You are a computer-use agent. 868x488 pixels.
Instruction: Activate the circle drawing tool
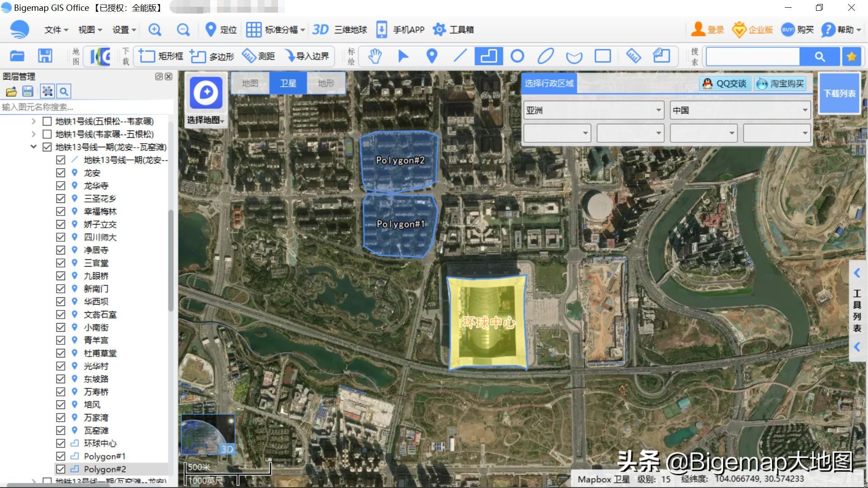517,56
